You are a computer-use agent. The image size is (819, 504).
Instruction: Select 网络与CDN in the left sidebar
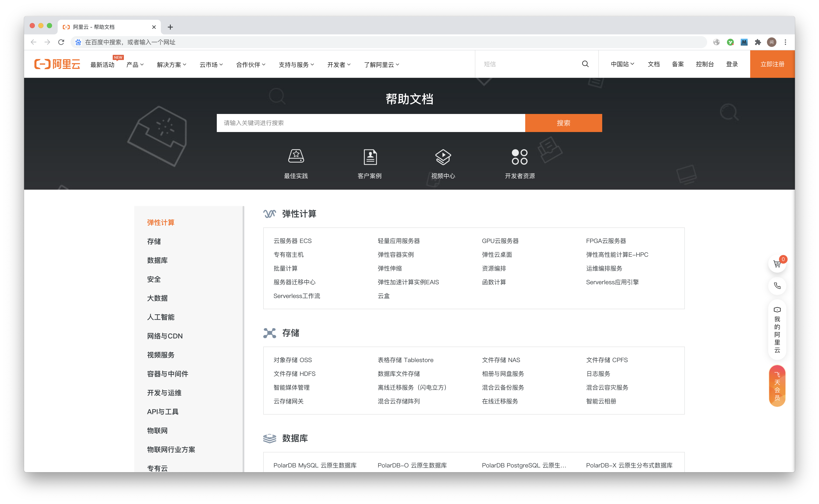coord(165,336)
